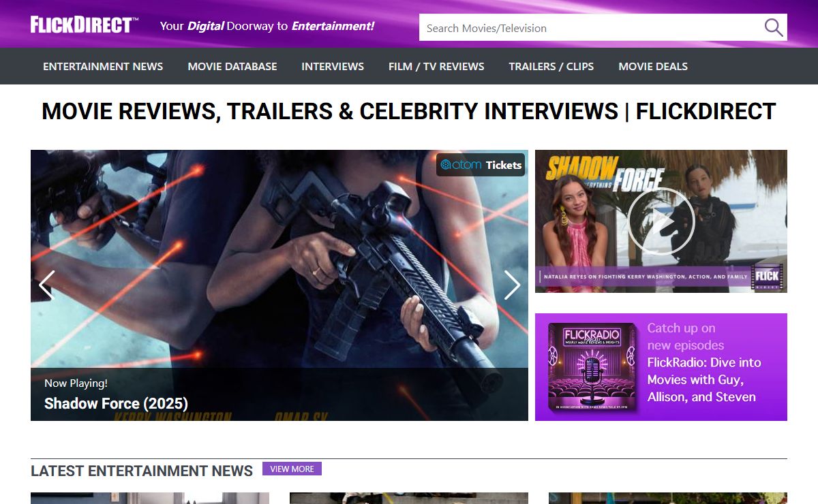
Task: Click the Catch up on new episodes text
Action: pos(686,336)
